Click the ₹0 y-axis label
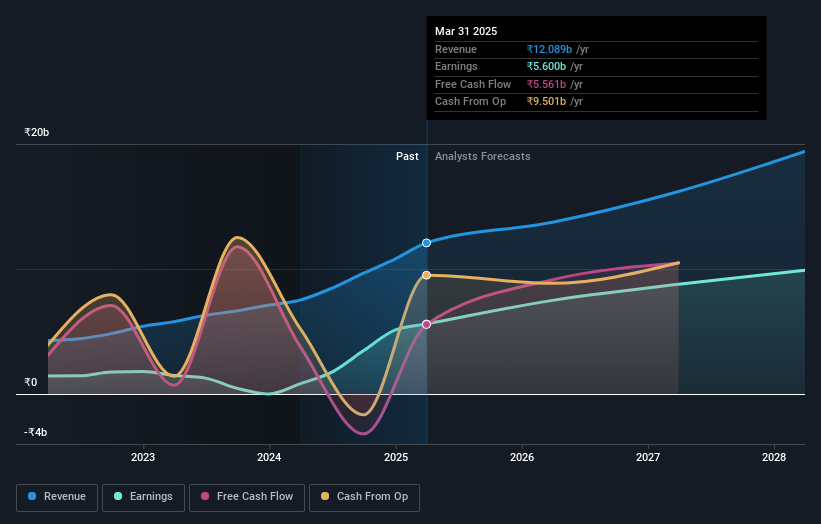 coord(31,383)
